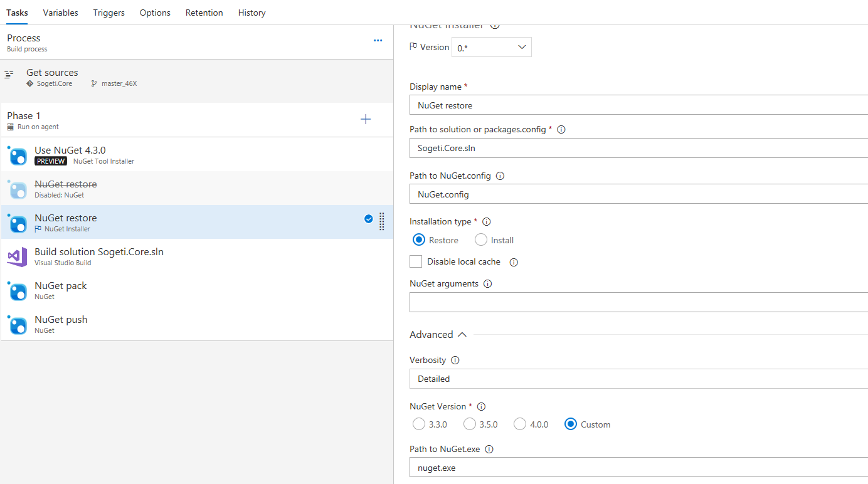
Task: Click the NuGet pack task icon
Action: pyautogui.click(x=16, y=290)
